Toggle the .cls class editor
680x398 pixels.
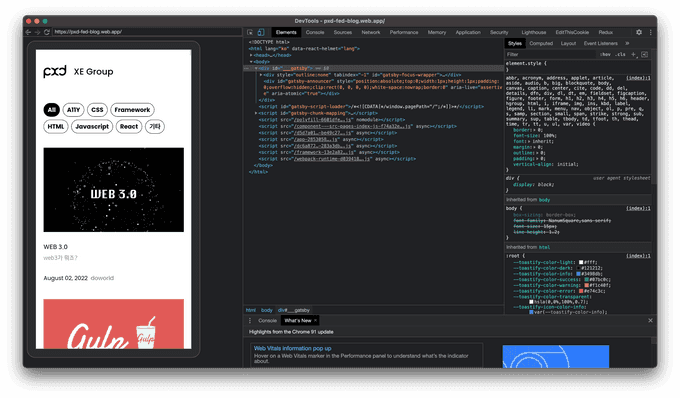click(621, 55)
